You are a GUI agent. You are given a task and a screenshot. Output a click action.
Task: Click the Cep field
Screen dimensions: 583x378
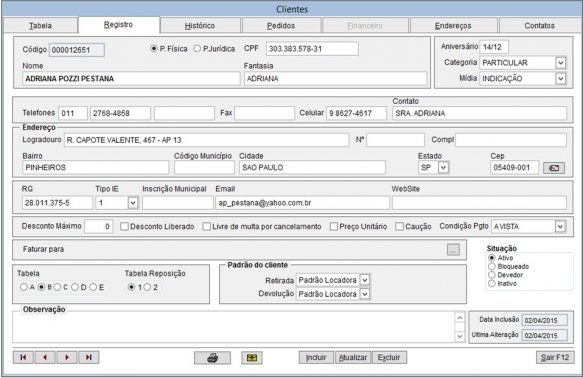[514, 168]
